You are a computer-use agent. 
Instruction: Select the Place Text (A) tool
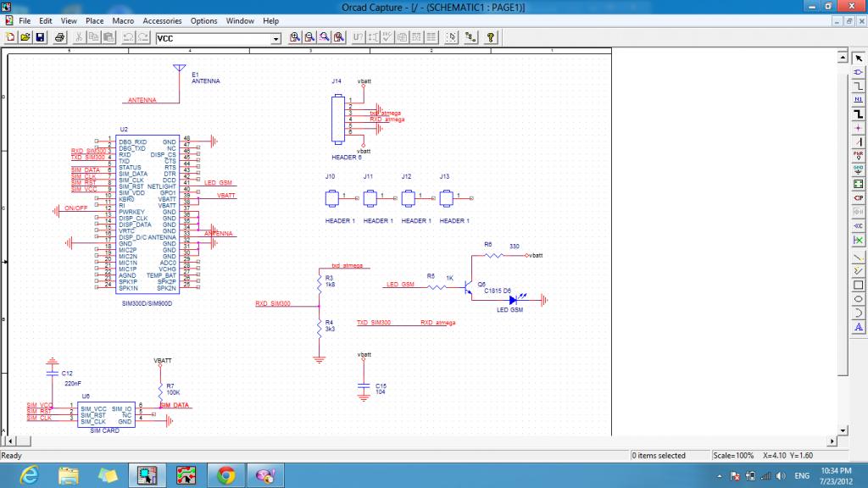(x=858, y=327)
